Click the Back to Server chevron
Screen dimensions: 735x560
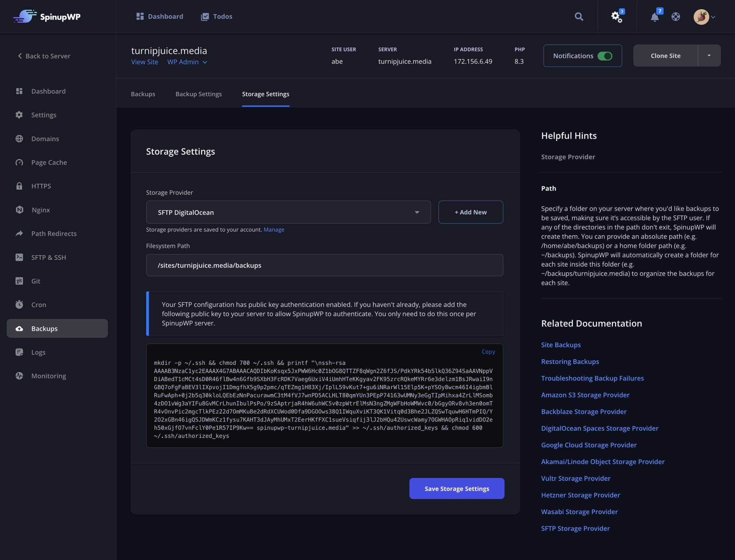pos(20,56)
